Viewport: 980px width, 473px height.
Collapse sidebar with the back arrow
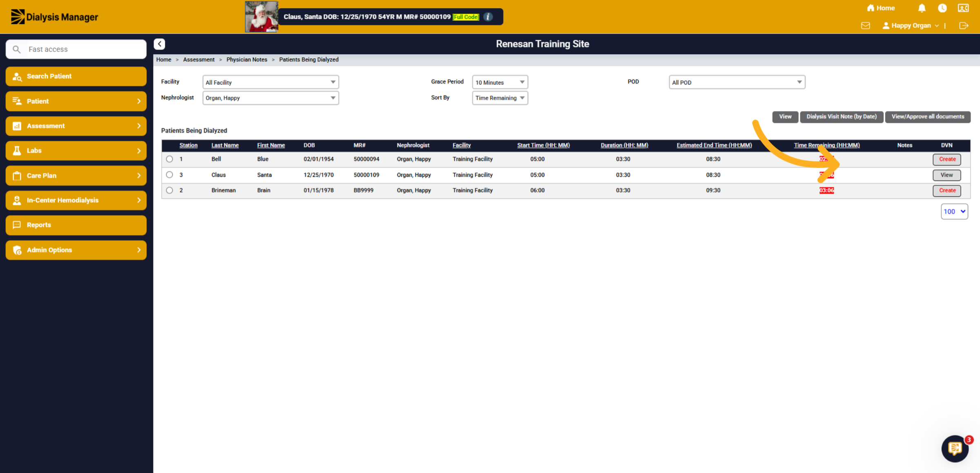[159, 44]
